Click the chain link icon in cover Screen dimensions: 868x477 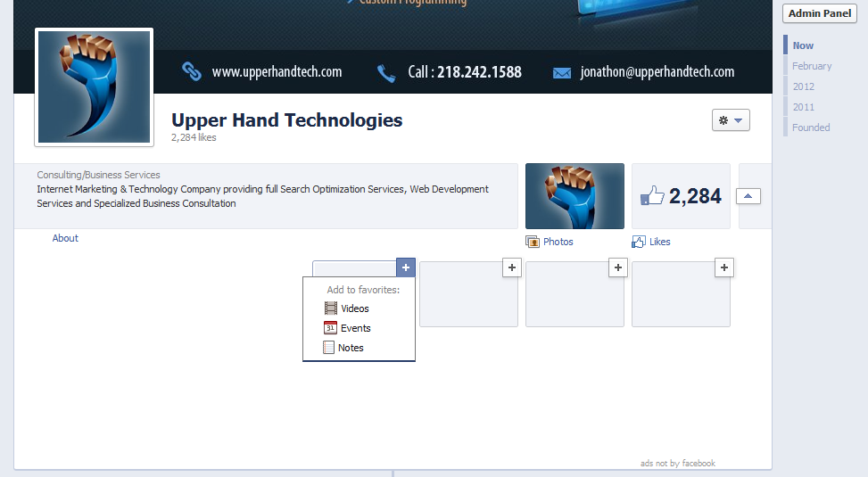click(192, 71)
